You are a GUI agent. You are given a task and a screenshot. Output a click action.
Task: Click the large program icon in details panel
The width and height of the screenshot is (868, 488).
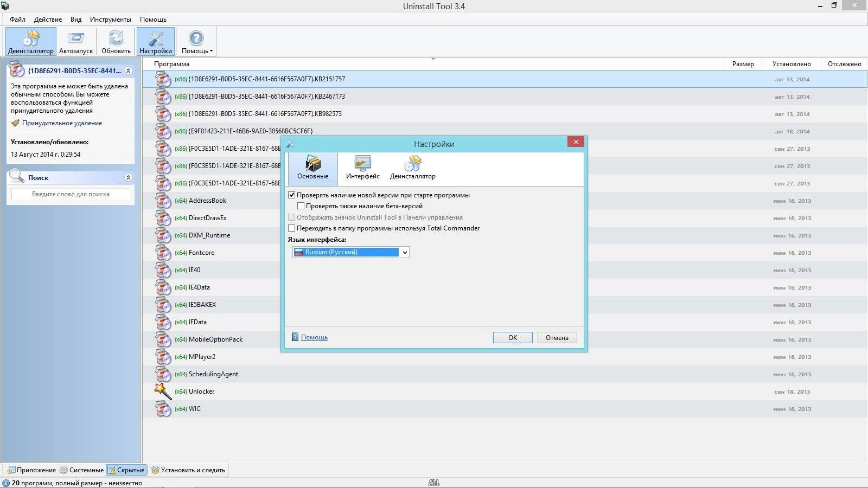[x=17, y=70]
